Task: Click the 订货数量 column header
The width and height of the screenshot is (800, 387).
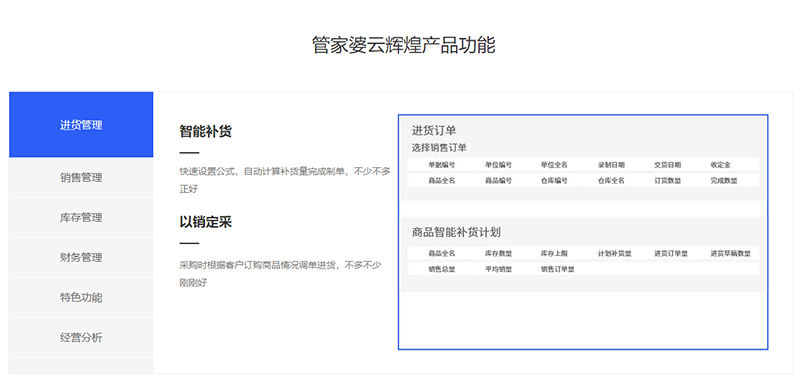Action: (x=668, y=180)
